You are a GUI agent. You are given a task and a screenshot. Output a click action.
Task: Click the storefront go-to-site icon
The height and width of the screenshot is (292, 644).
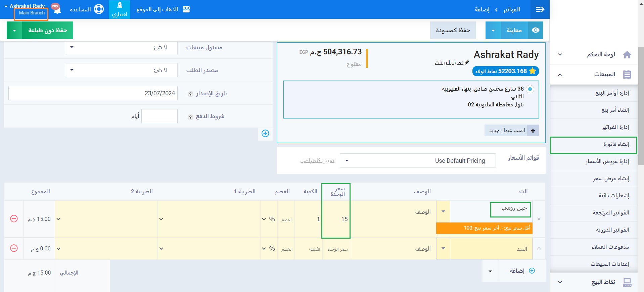click(186, 9)
